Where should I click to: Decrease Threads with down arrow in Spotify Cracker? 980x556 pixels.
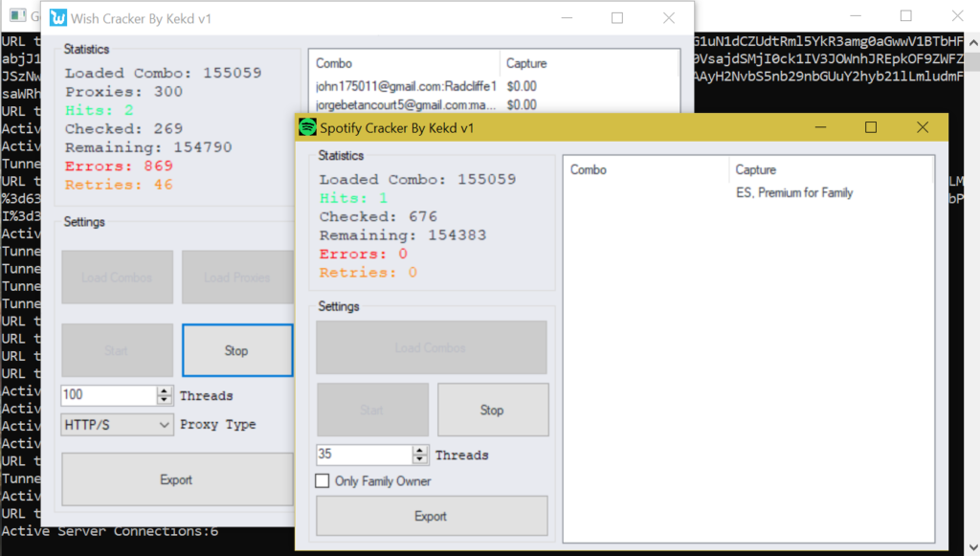point(420,459)
